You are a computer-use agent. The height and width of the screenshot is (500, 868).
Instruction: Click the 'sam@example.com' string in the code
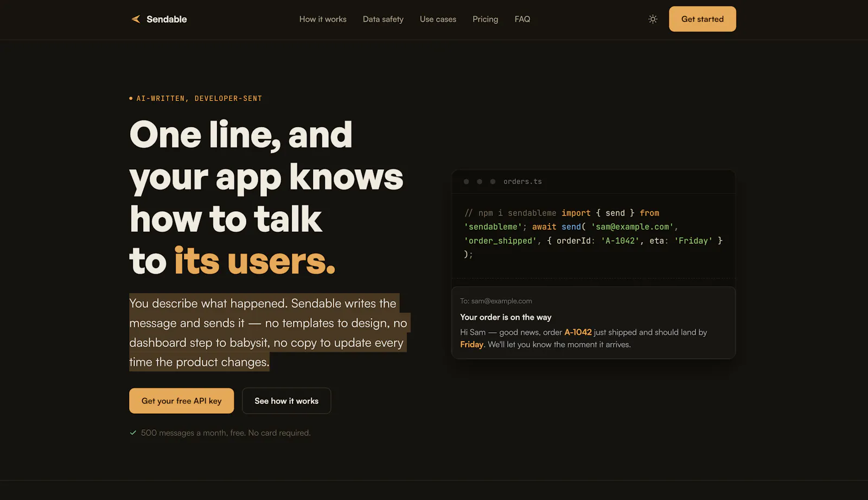tap(633, 226)
